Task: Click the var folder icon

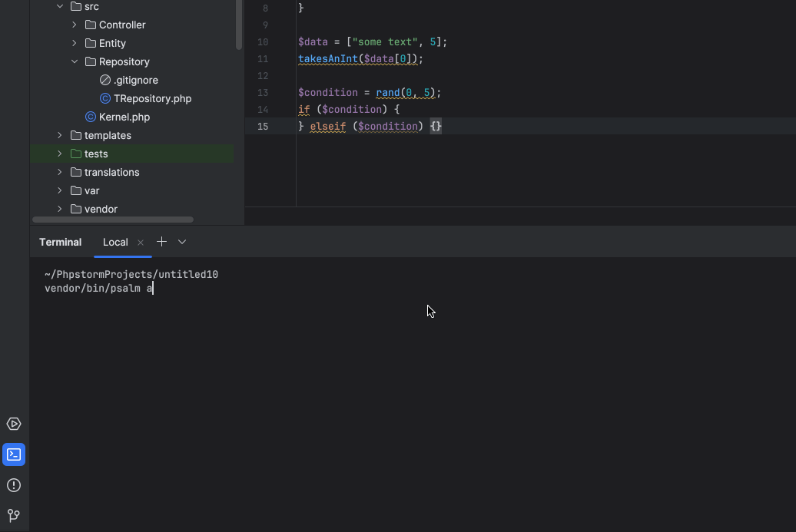Action: tap(76, 190)
